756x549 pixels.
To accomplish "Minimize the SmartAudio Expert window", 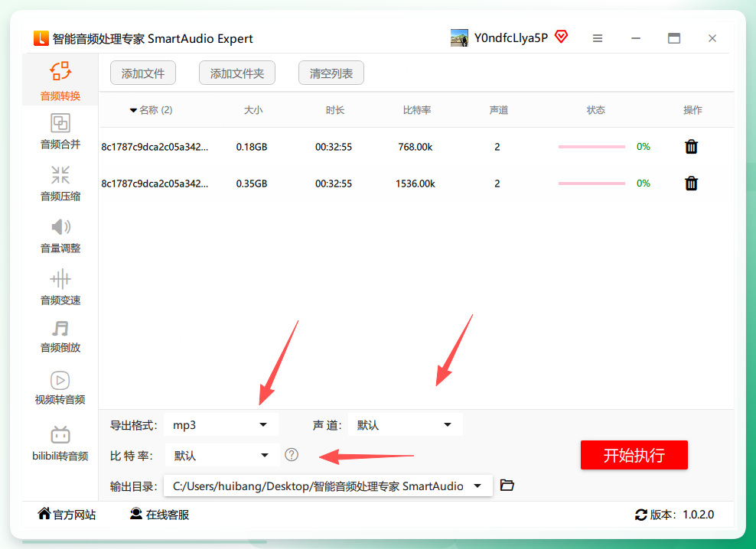I will (636, 38).
